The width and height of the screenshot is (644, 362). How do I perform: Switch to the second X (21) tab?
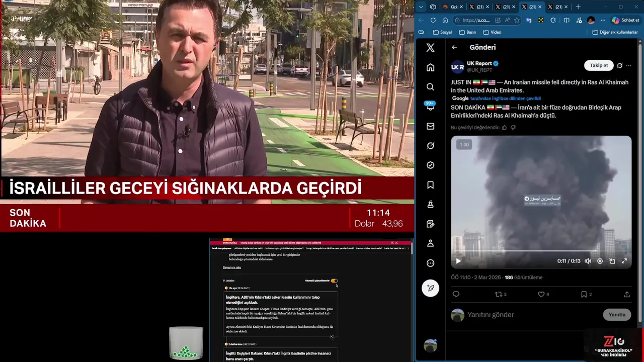pos(505,7)
